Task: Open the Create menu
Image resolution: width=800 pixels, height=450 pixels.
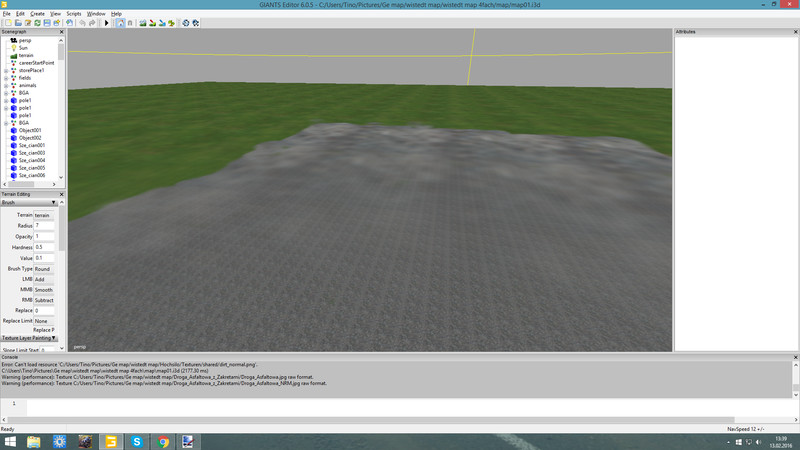Action: (37, 14)
